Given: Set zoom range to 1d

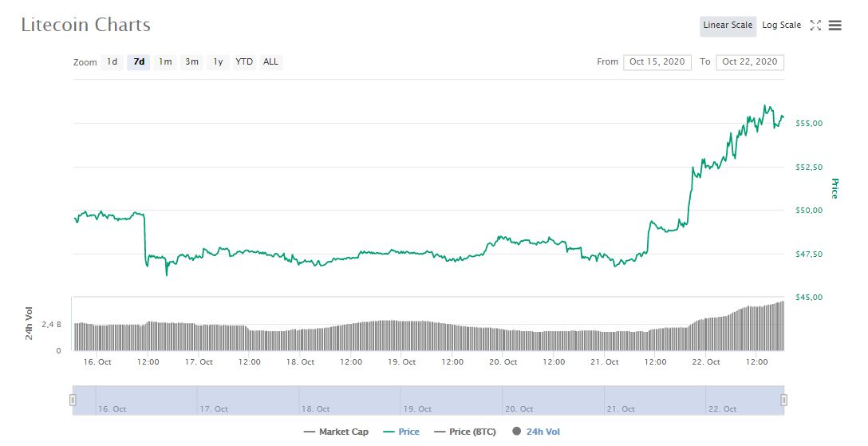Looking at the screenshot, I should [x=112, y=62].
